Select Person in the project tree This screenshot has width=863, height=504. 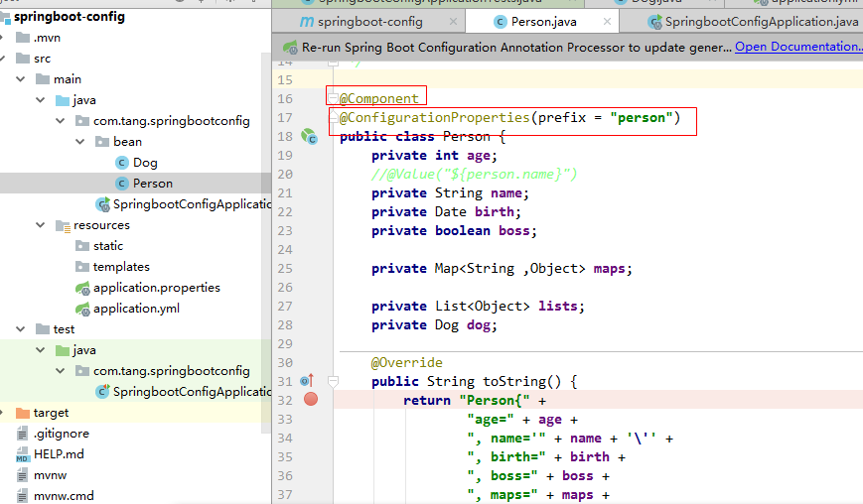[x=153, y=184]
